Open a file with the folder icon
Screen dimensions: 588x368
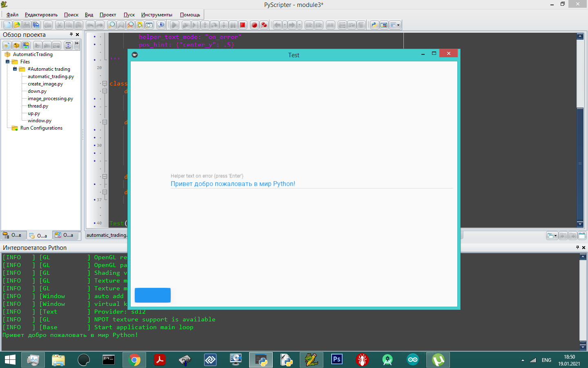click(17, 25)
